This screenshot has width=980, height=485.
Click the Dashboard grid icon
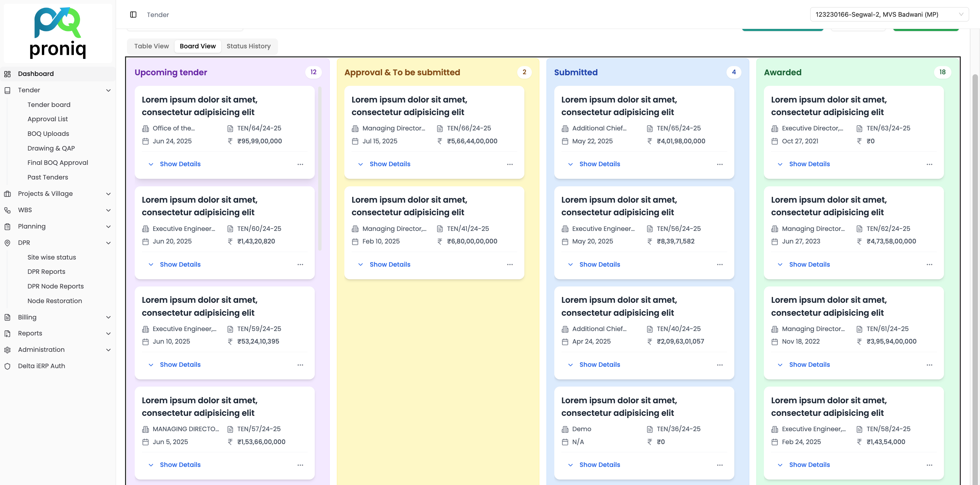point(7,74)
